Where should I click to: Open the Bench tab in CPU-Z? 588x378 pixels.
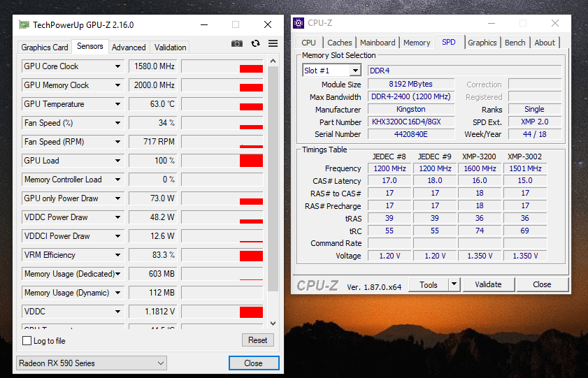click(515, 43)
